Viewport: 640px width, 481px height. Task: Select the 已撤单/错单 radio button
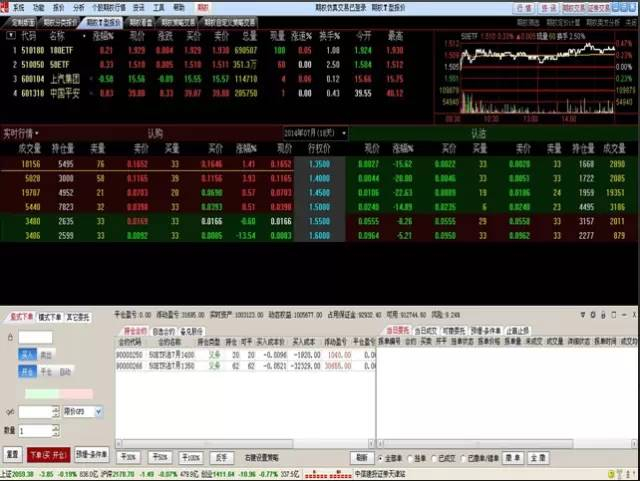click(464, 459)
